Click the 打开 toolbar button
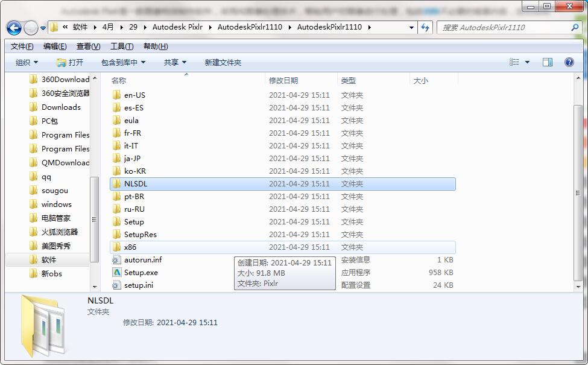Viewport: 588px width, 365px height. 70,62
